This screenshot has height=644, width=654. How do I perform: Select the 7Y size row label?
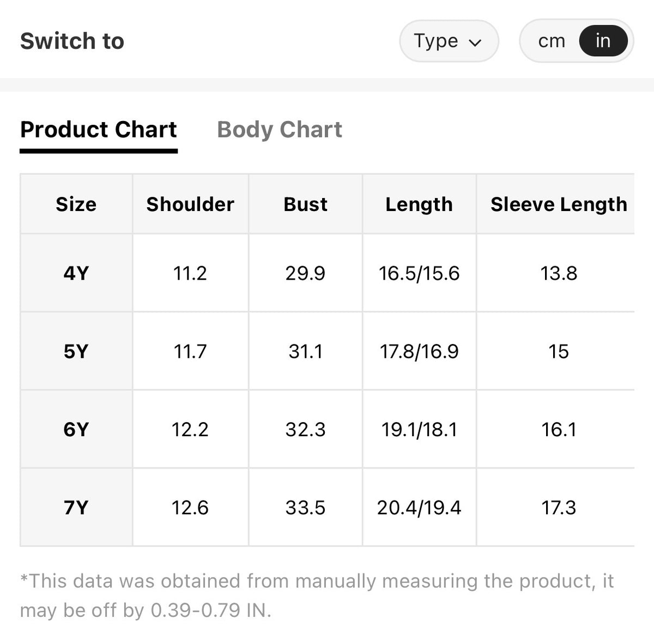(x=76, y=507)
